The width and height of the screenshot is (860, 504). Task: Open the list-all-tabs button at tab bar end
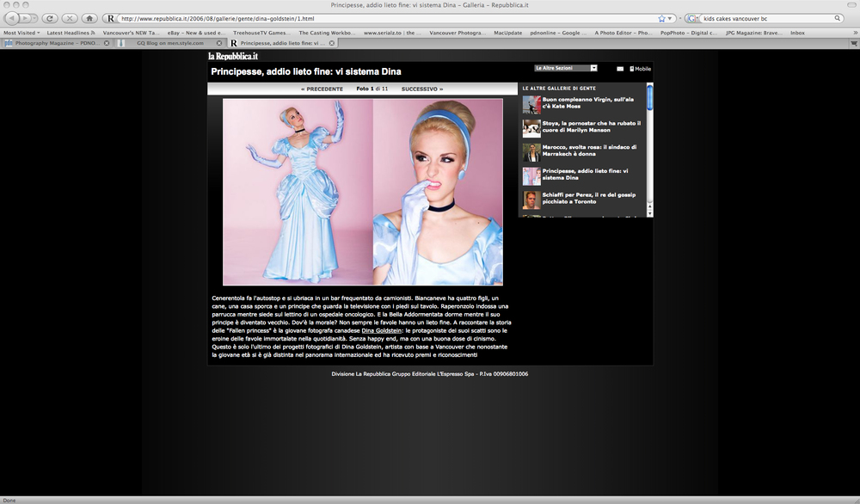pos(853,43)
